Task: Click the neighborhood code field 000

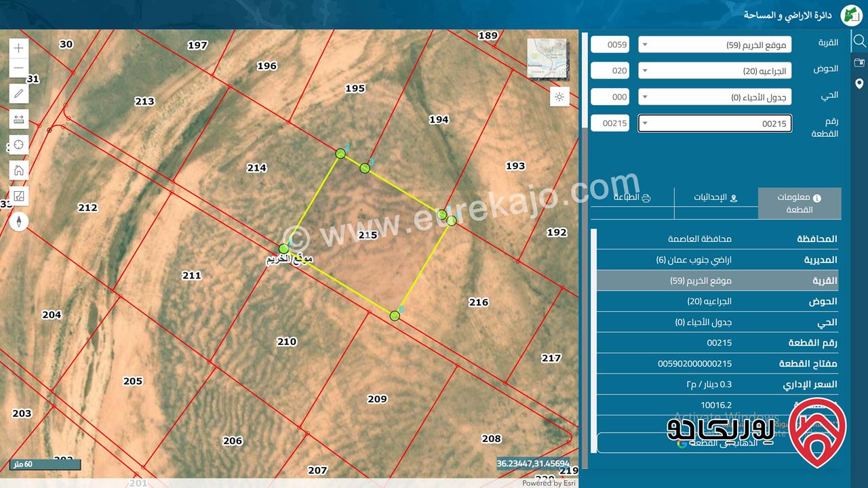Action: [x=610, y=97]
